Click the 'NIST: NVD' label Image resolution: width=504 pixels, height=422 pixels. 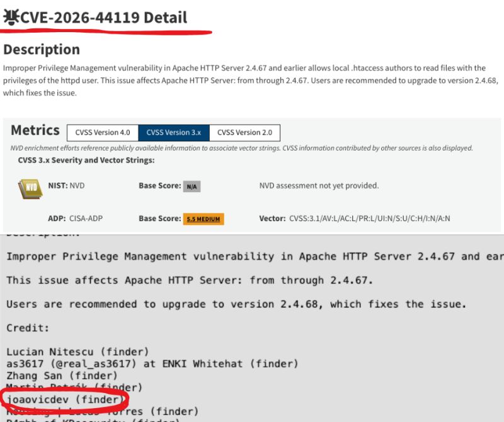pyautogui.click(x=66, y=186)
